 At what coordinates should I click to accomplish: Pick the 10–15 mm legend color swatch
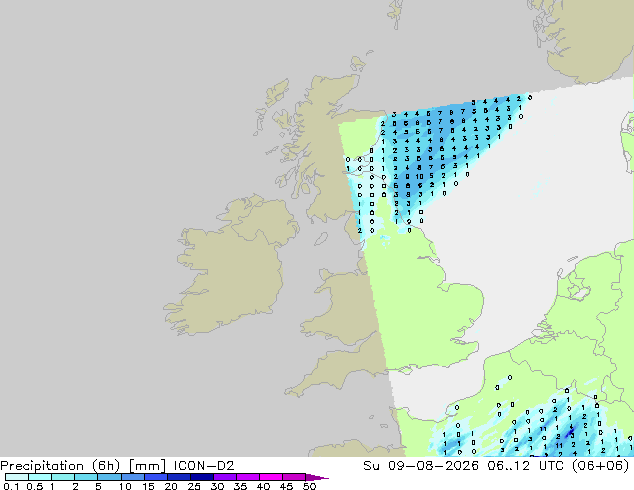(132, 477)
